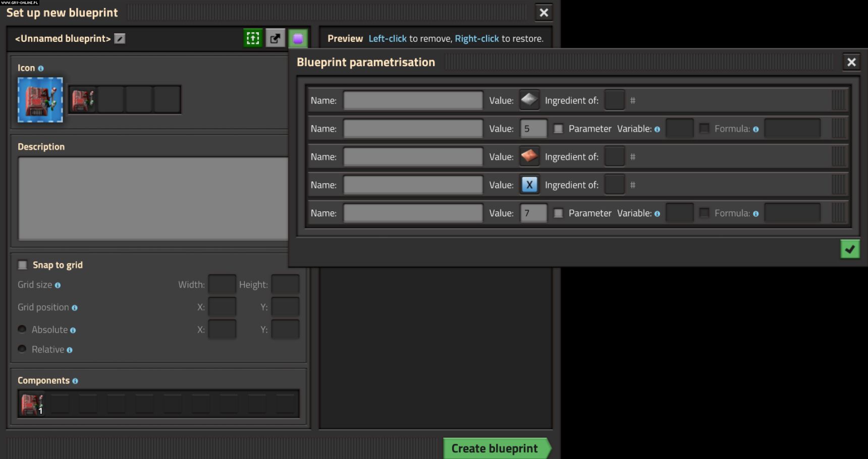868x459 pixels.
Task: Toggle the purple parametrisation button
Action: coord(298,38)
